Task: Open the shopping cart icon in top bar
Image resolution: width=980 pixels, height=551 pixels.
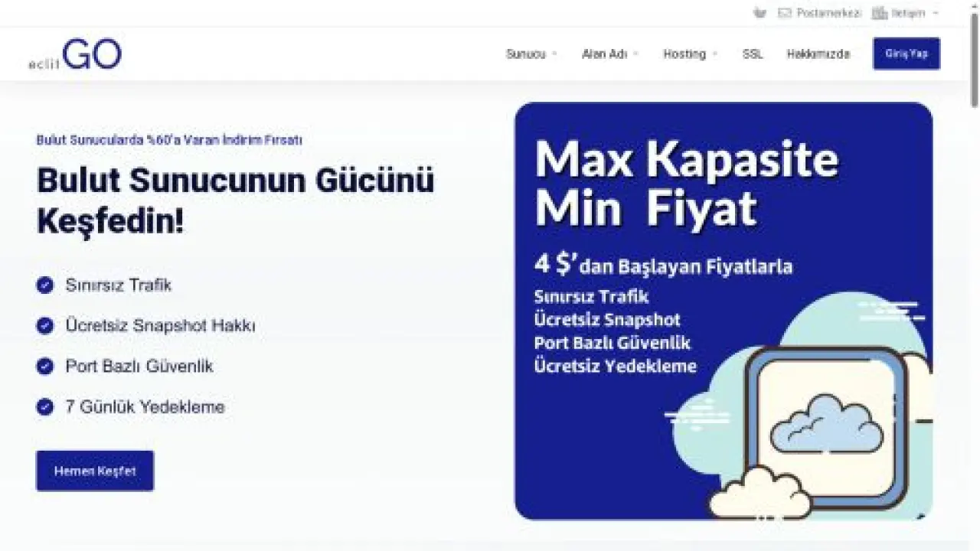Action: coord(759,13)
